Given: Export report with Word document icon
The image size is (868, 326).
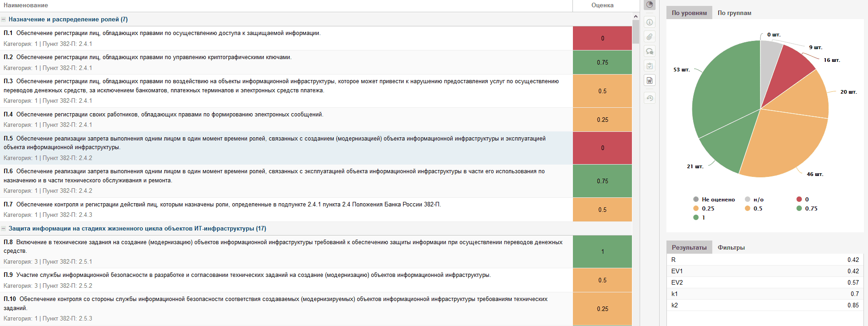Looking at the screenshot, I should [650, 80].
